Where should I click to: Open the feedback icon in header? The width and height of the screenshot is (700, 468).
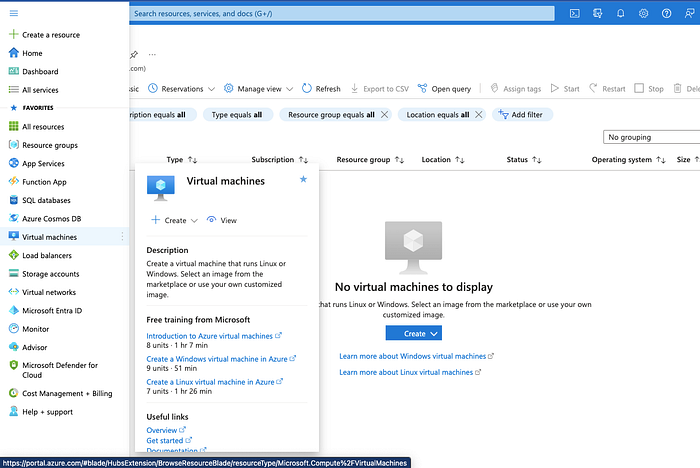[689, 13]
